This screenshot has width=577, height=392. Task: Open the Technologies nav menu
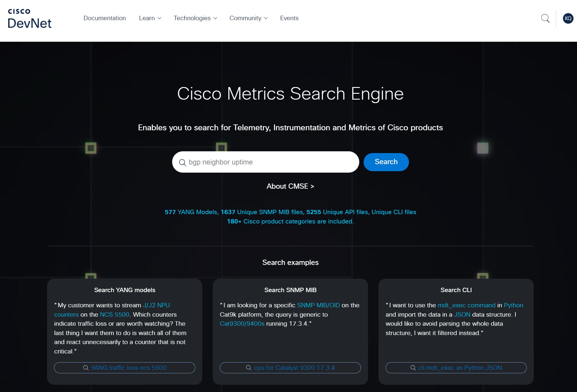(195, 18)
